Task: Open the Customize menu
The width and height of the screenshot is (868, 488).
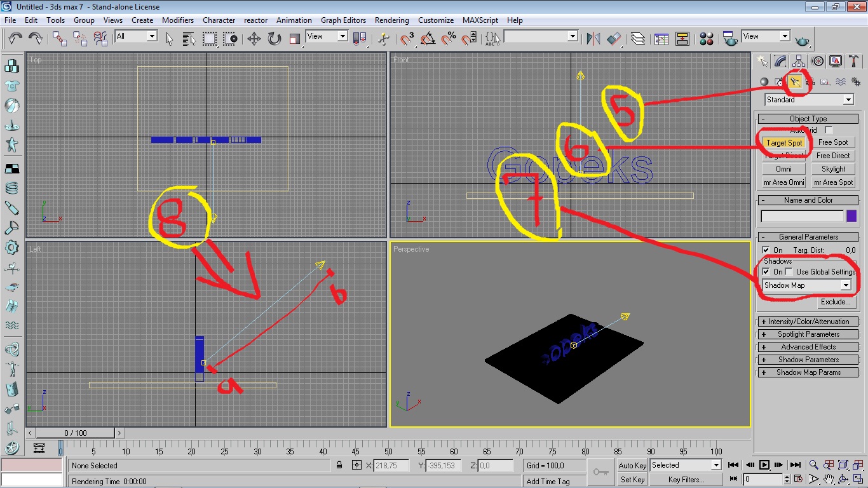Action: pos(436,20)
